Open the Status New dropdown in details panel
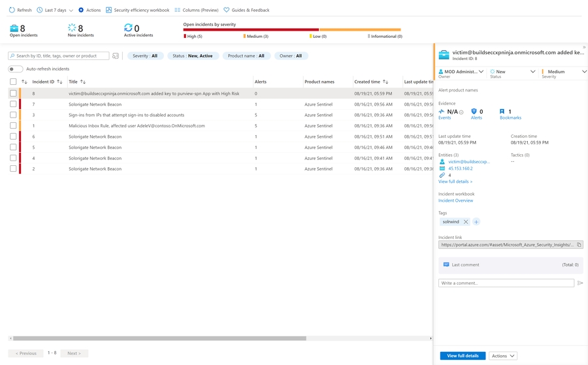 tap(513, 72)
